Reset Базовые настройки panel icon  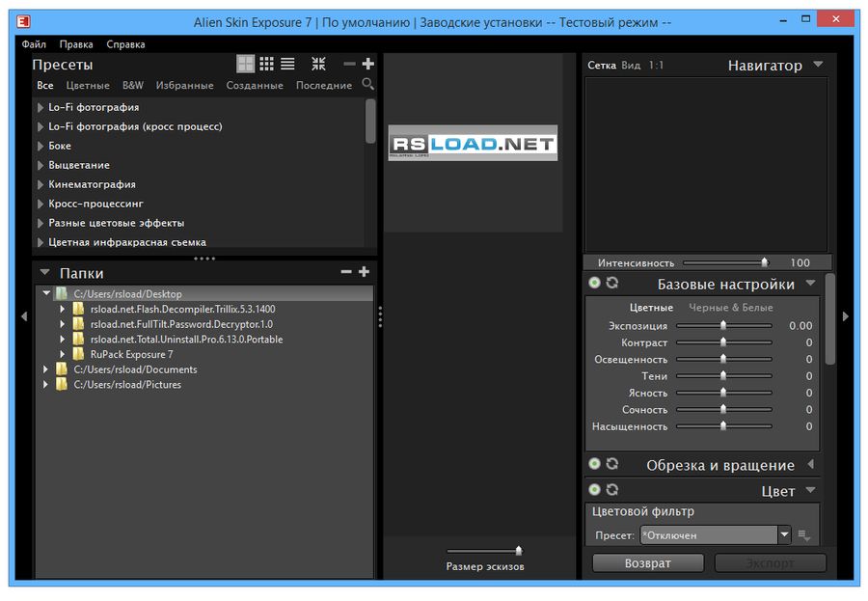pyautogui.click(x=611, y=283)
